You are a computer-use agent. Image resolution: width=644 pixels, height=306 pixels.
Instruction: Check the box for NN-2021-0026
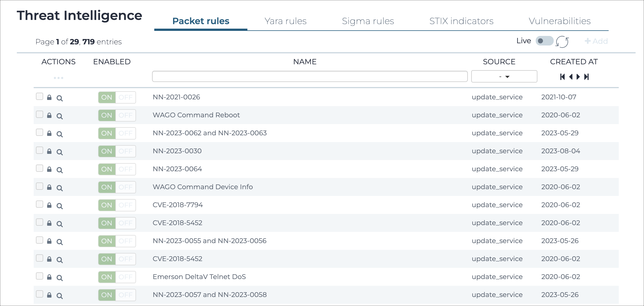pyautogui.click(x=40, y=96)
